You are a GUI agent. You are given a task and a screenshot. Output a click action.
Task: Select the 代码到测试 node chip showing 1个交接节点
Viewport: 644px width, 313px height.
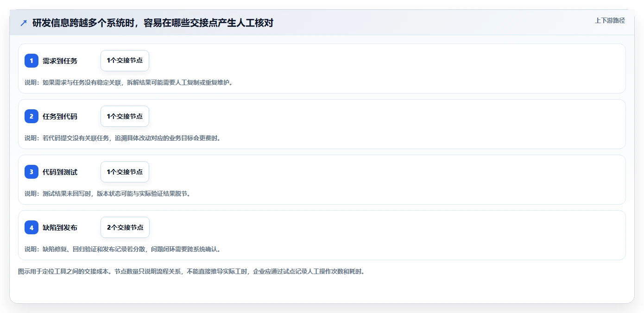pos(125,172)
